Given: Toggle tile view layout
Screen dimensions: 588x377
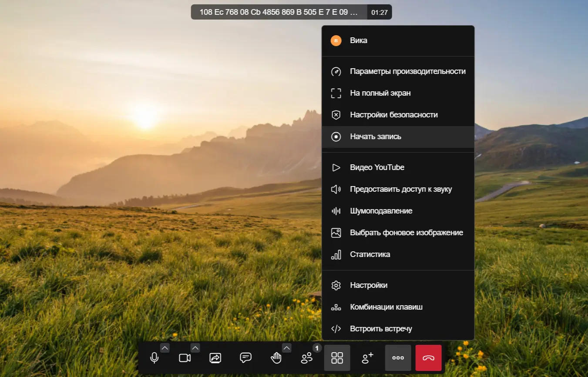Looking at the screenshot, I should pos(337,358).
